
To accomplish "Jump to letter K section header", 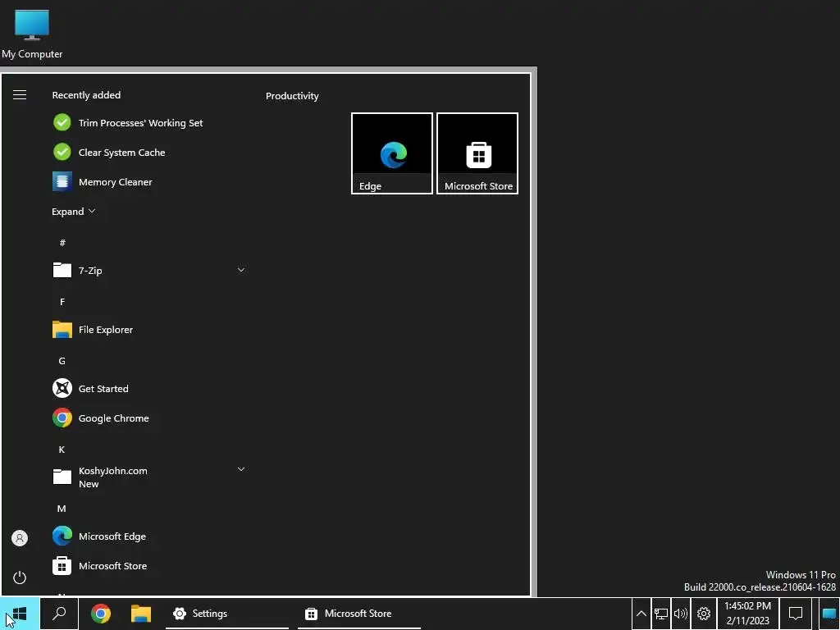I will [x=62, y=450].
